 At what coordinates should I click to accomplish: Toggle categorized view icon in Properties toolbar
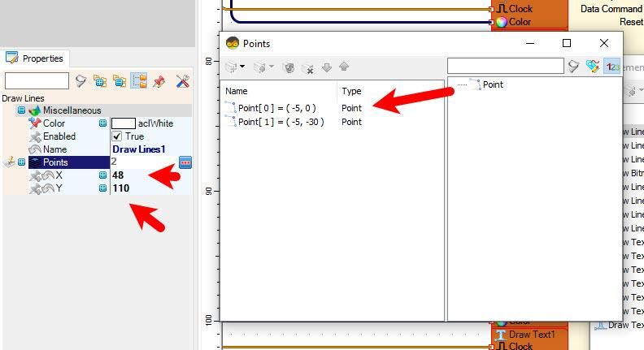[139, 81]
